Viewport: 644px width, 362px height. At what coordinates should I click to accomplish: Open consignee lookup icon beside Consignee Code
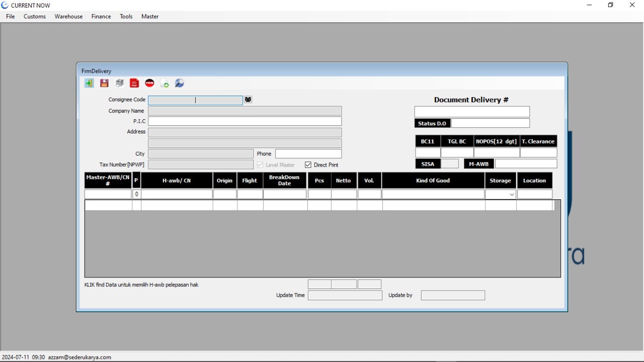point(248,100)
